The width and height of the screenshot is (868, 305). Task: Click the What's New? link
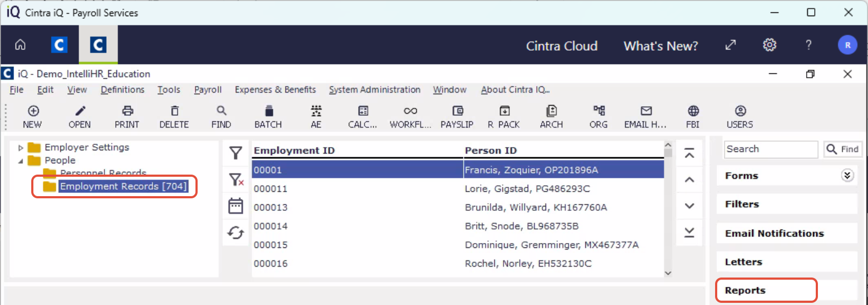[x=661, y=46]
